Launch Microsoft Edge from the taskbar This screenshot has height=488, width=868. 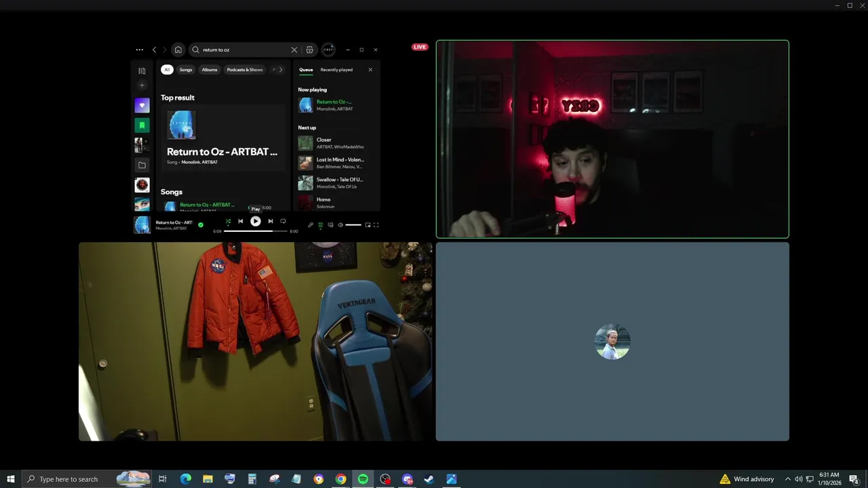[x=185, y=479]
